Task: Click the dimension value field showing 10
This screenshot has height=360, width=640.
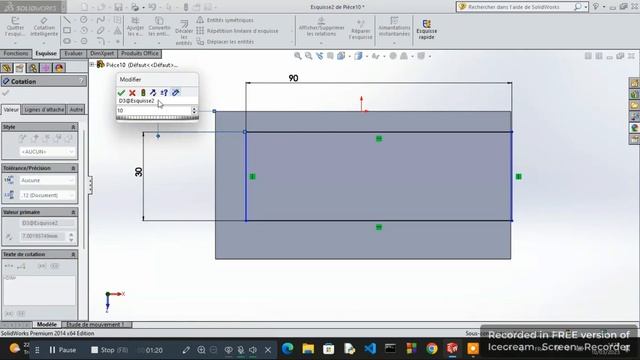Action: (153, 110)
